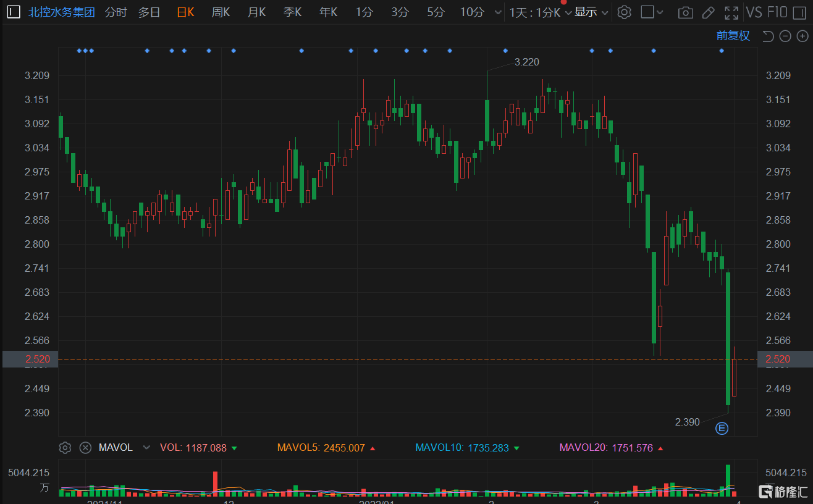Select the 日K daily candlestick tab
This screenshot has height=504, width=813.
[x=185, y=12]
